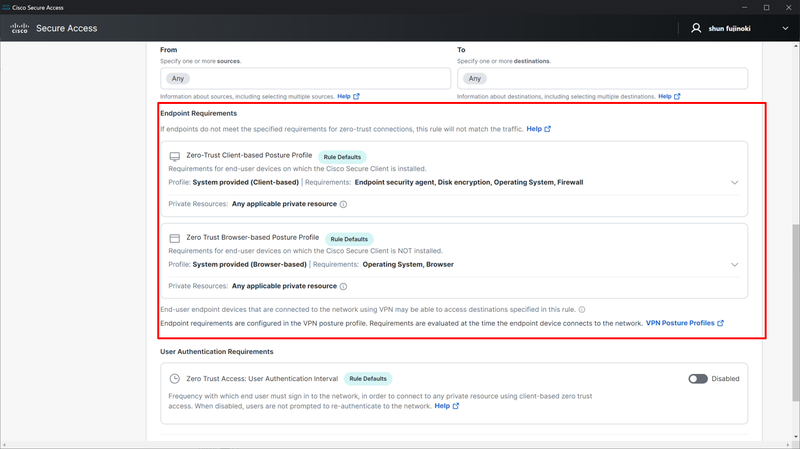Open Help link about sources

click(348, 96)
